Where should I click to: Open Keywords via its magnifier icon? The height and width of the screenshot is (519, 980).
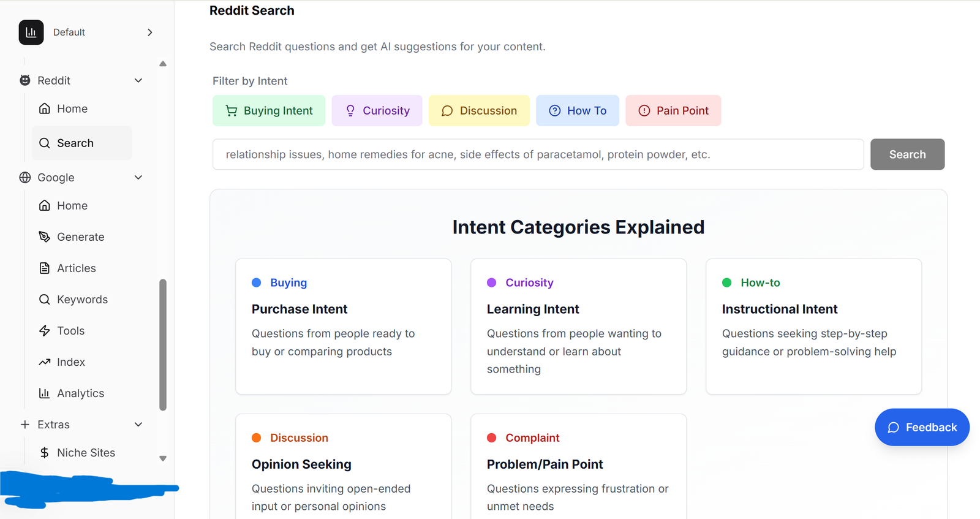(x=45, y=300)
